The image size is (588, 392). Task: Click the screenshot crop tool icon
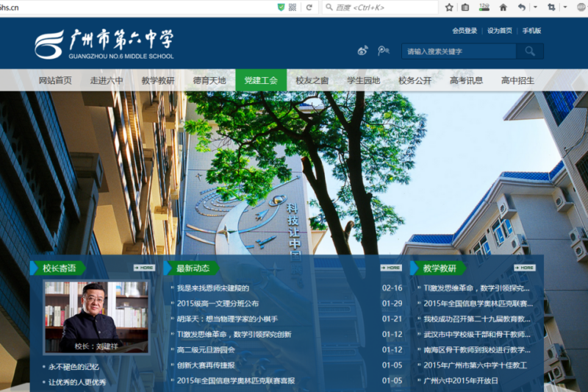coord(551,7)
